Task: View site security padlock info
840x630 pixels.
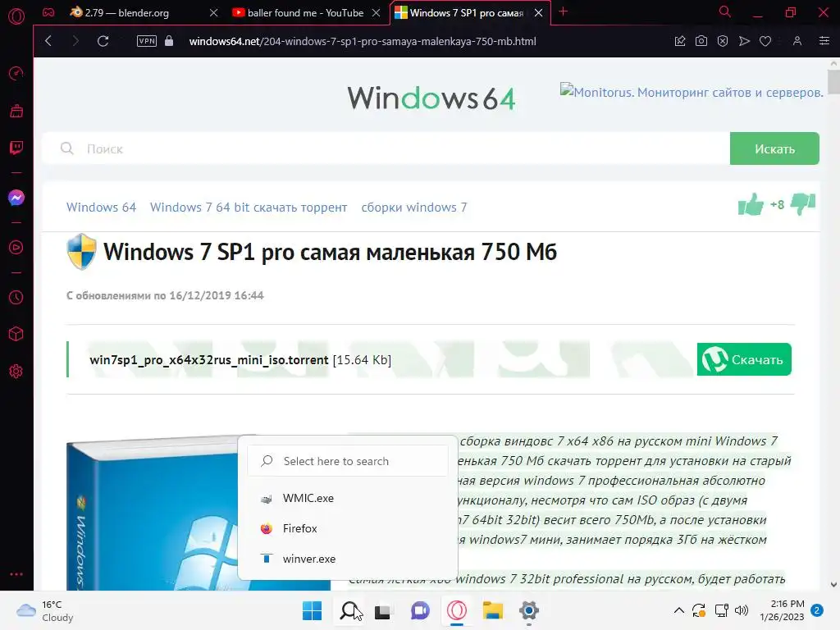Action: [169, 41]
